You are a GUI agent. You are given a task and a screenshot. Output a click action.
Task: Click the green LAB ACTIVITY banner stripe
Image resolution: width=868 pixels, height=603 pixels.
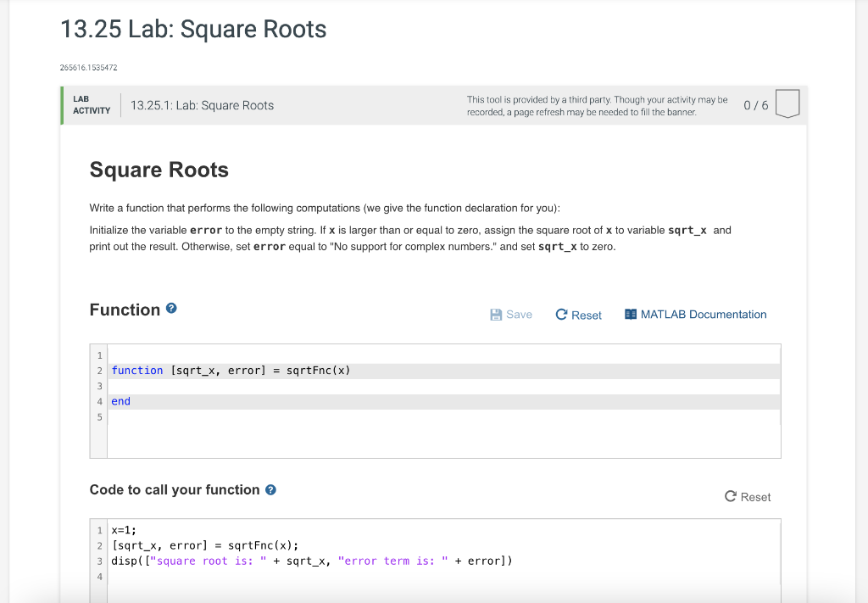pos(60,104)
